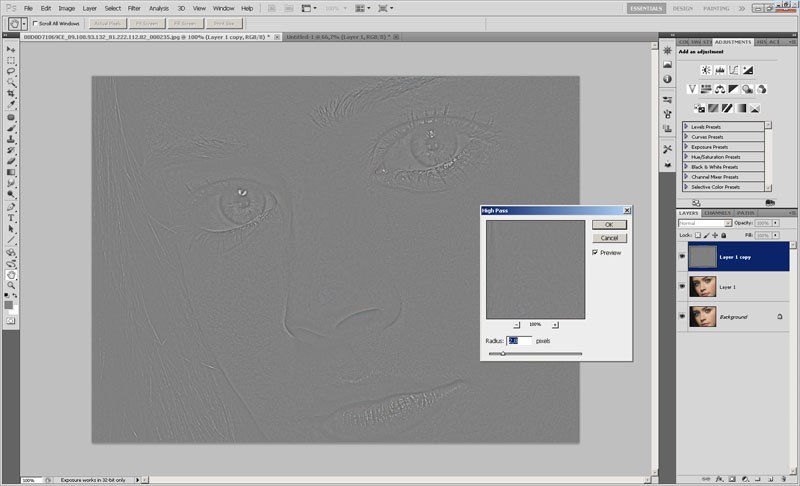The width and height of the screenshot is (800, 486).
Task: Switch to the Channels tab
Action: click(x=717, y=213)
